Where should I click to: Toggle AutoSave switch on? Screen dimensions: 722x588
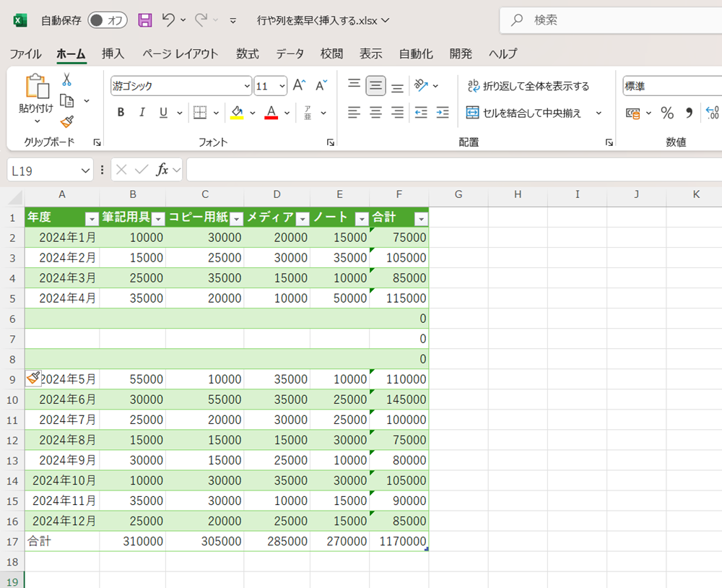coord(108,20)
